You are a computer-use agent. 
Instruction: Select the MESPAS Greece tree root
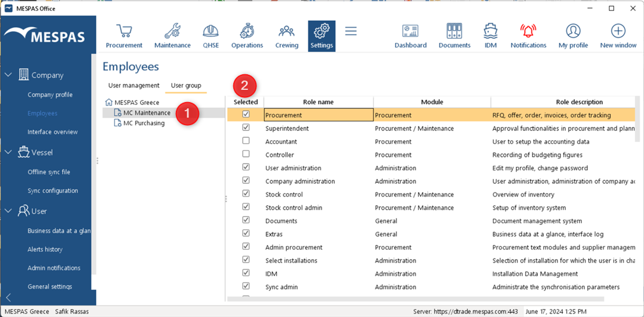tap(132, 102)
